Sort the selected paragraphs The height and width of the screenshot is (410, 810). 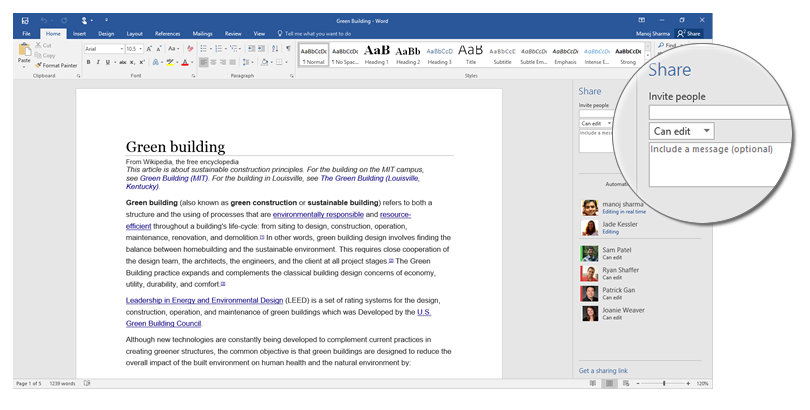[x=275, y=49]
